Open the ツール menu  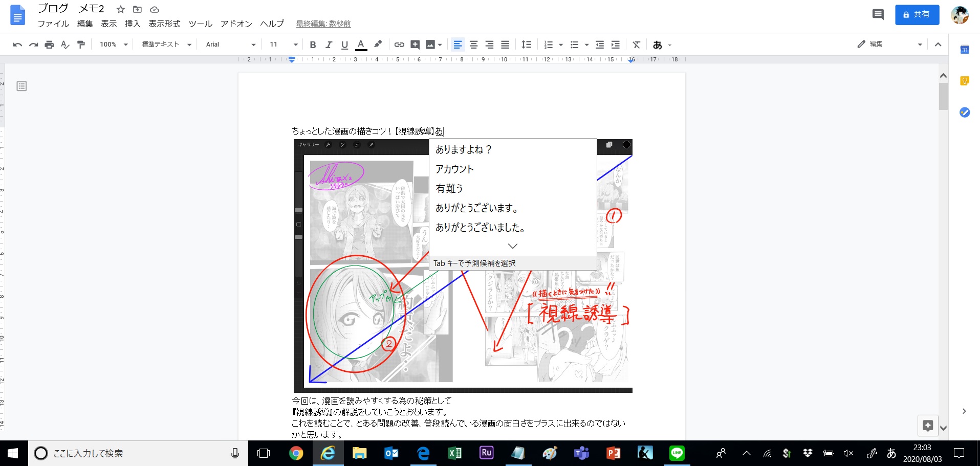pyautogui.click(x=200, y=24)
